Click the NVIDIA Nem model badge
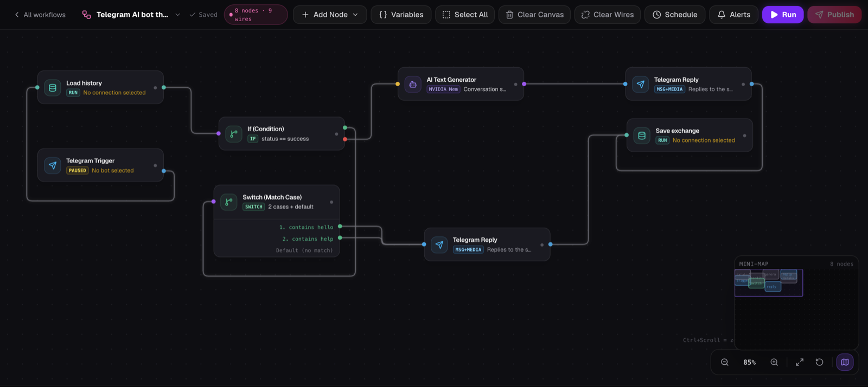 (443, 89)
